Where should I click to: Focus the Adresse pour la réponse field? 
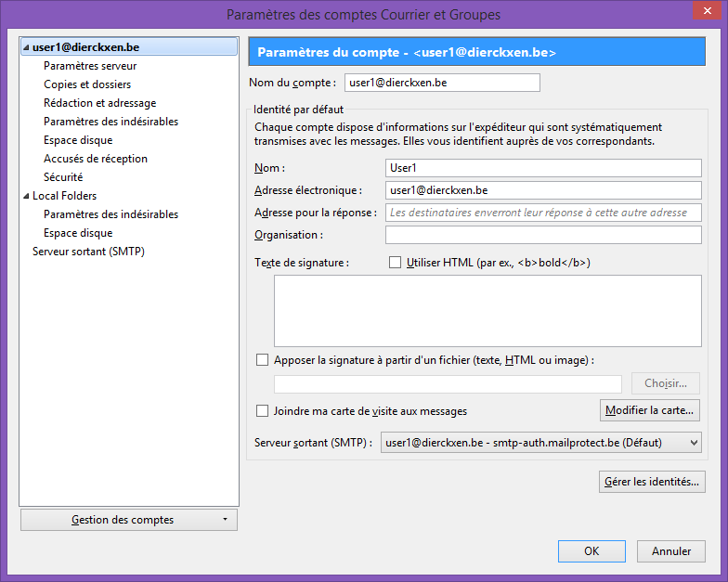(543, 213)
